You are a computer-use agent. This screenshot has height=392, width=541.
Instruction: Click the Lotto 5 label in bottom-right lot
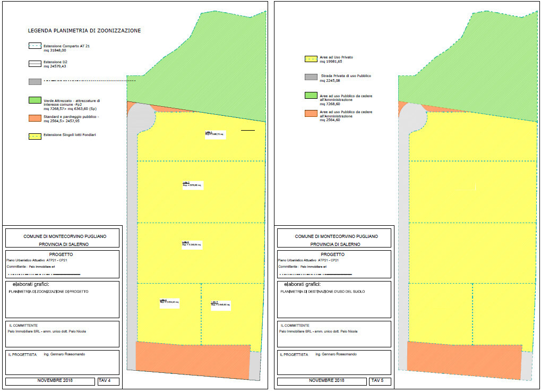(220, 304)
